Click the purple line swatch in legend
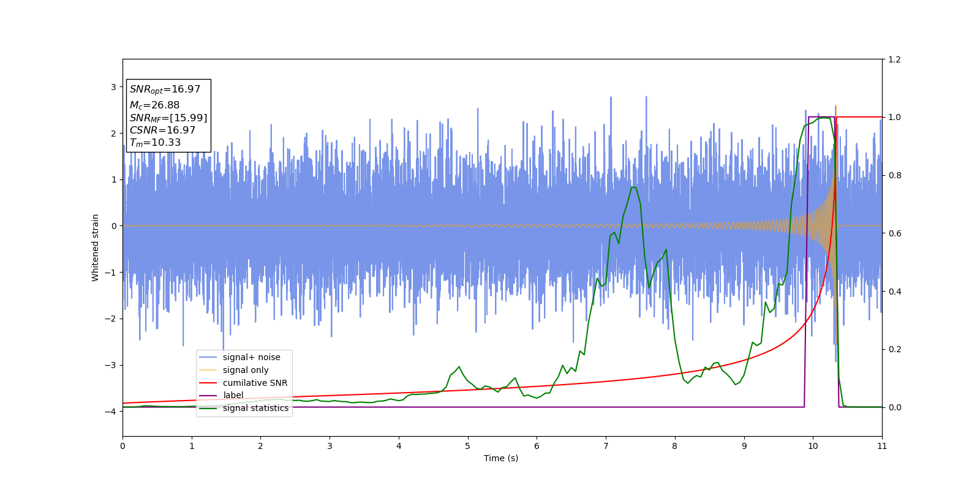This screenshot has height=490, width=980. 208,396
